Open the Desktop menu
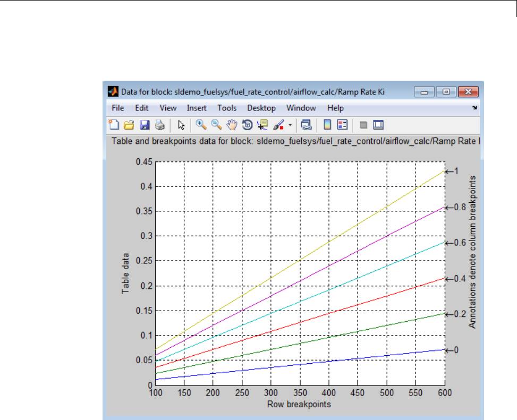Screen dimensions: 517x420 click(x=261, y=108)
